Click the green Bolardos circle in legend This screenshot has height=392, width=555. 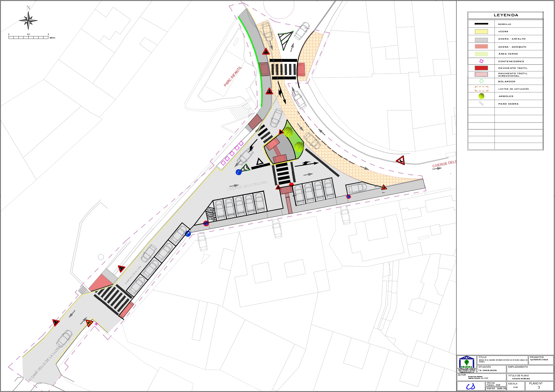(481, 81)
